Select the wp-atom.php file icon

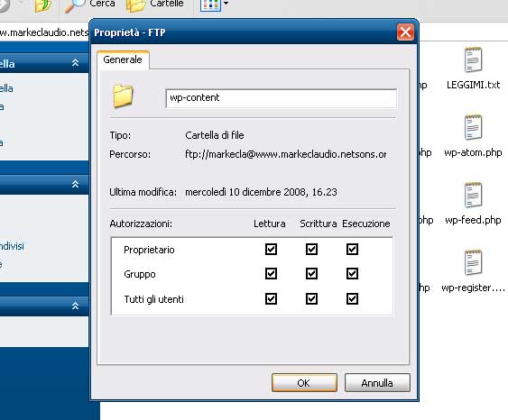pos(473,127)
